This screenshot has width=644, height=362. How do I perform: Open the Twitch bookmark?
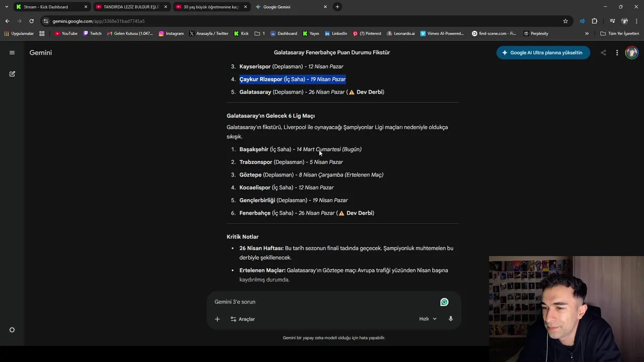click(92, 34)
